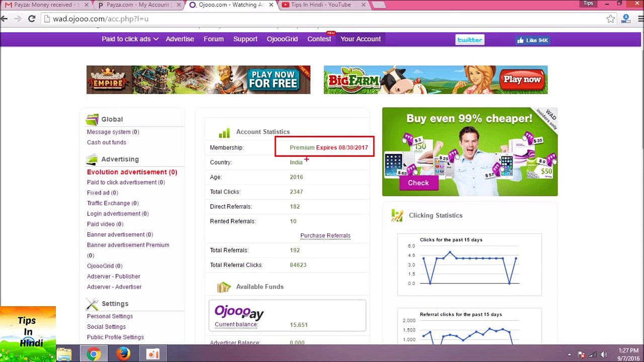Open the Cash out funds link

[x=107, y=142]
